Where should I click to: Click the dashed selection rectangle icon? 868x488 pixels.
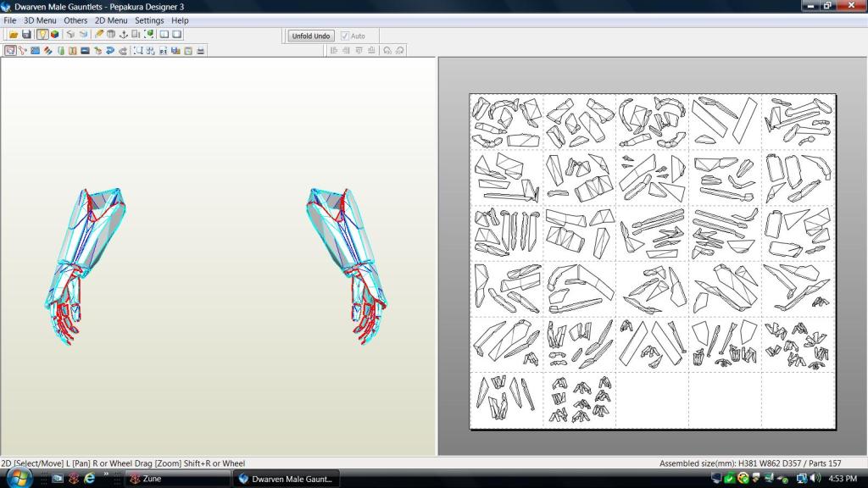click(x=138, y=50)
